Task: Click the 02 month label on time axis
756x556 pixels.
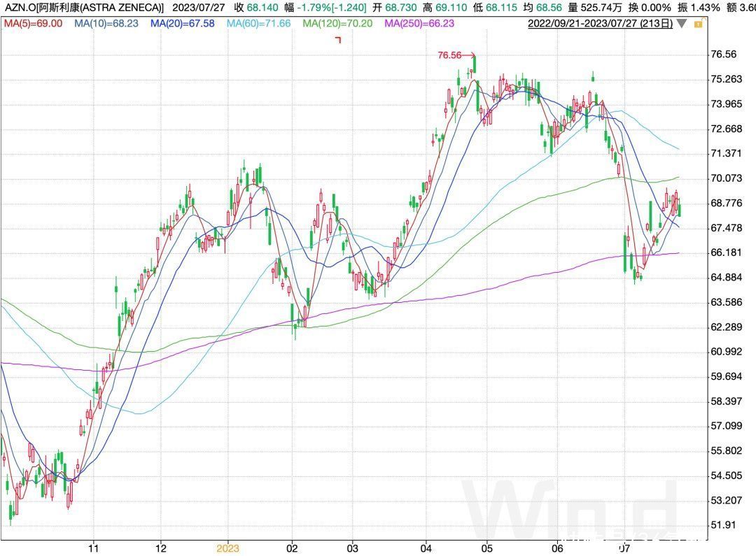Action: tap(292, 548)
